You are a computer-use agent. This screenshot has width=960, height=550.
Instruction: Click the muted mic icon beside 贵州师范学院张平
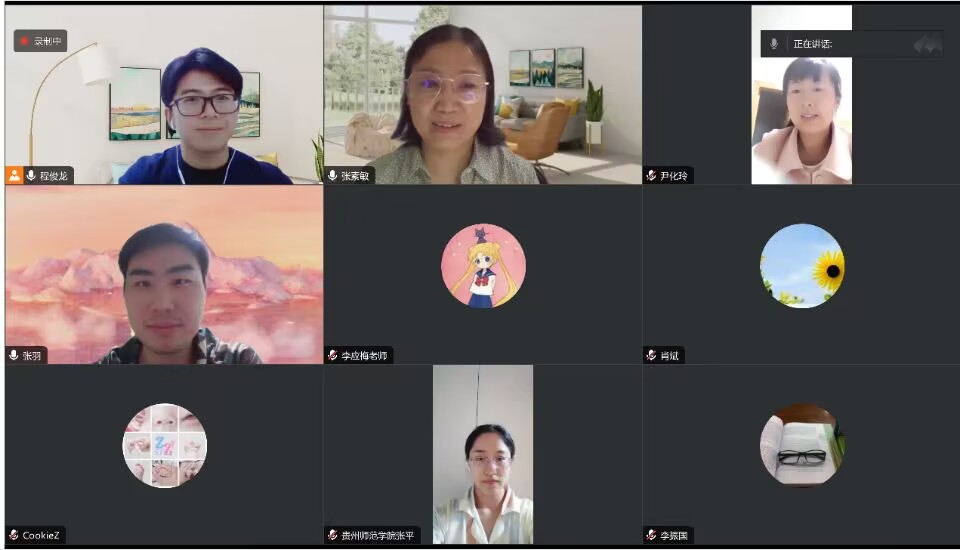point(332,535)
